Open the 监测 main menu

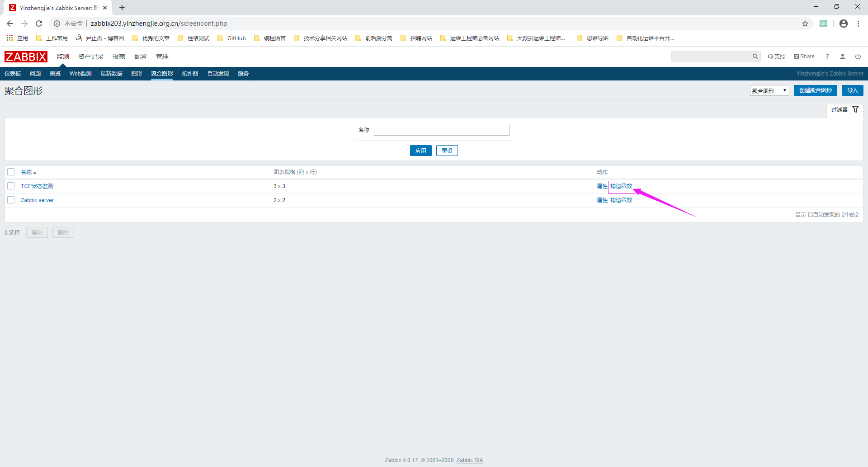(63, 57)
